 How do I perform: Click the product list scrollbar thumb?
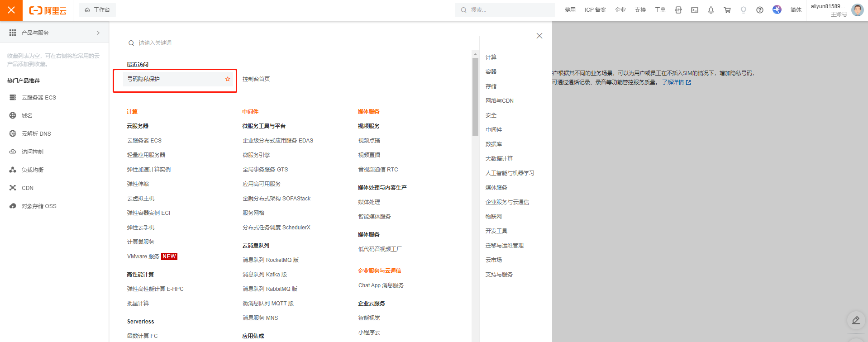[475, 96]
